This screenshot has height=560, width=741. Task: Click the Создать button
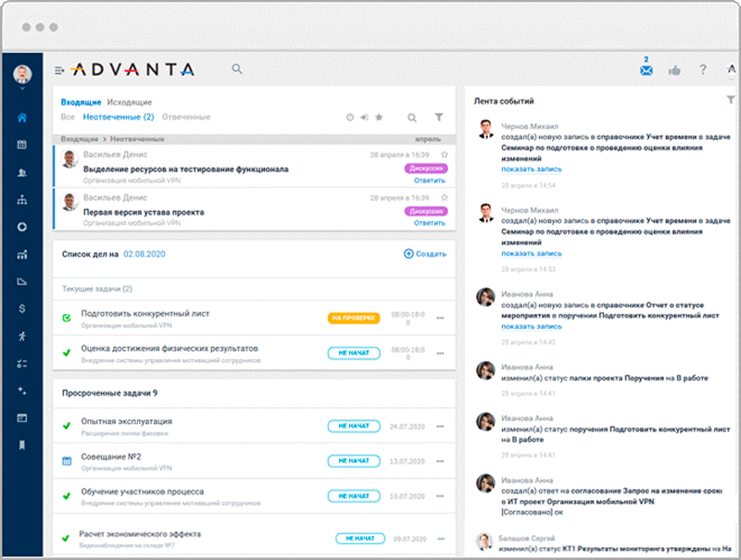(425, 253)
